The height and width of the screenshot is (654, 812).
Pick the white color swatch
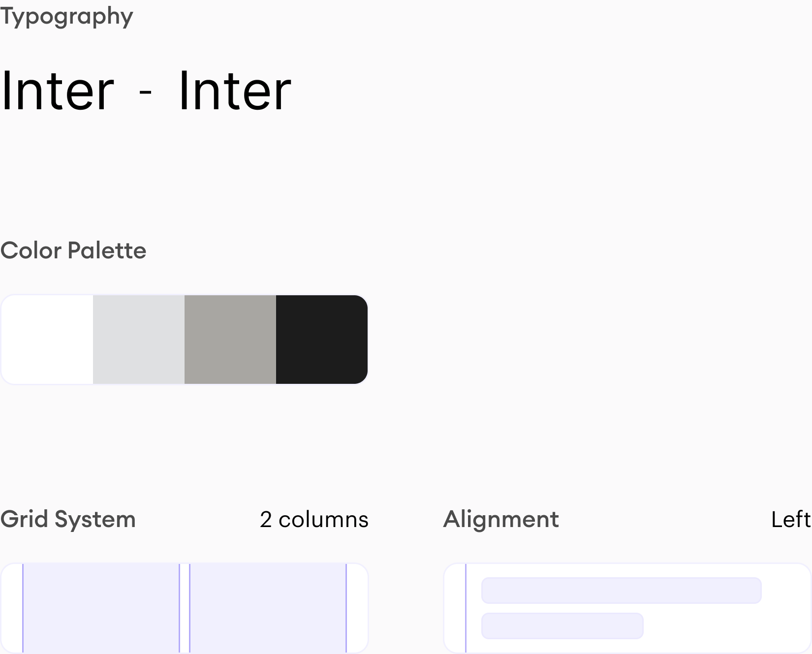tap(47, 340)
